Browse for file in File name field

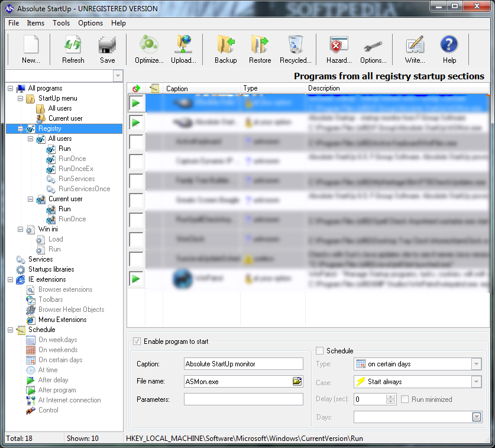point(297,381)
